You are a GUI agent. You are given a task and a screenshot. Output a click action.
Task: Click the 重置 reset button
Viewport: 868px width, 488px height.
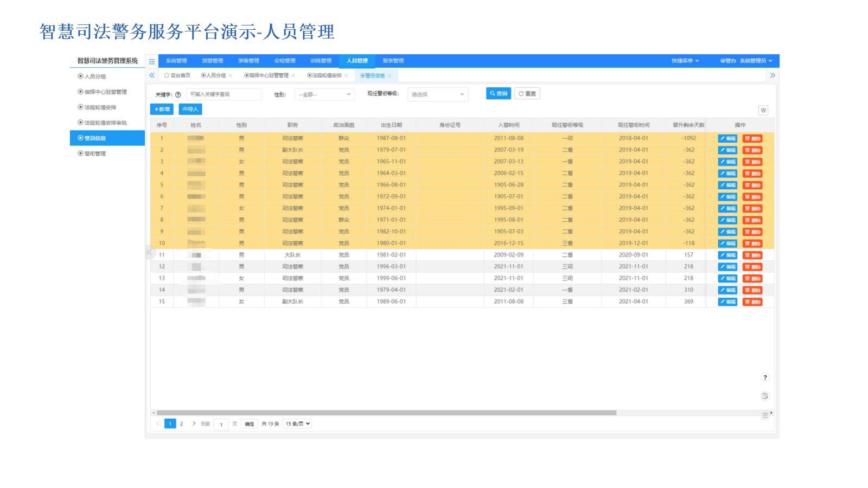click(527, 94)
